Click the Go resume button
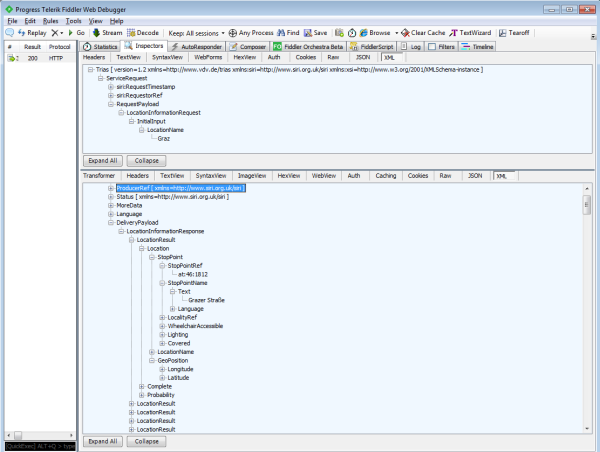600x452 pixels. (76, 33)
